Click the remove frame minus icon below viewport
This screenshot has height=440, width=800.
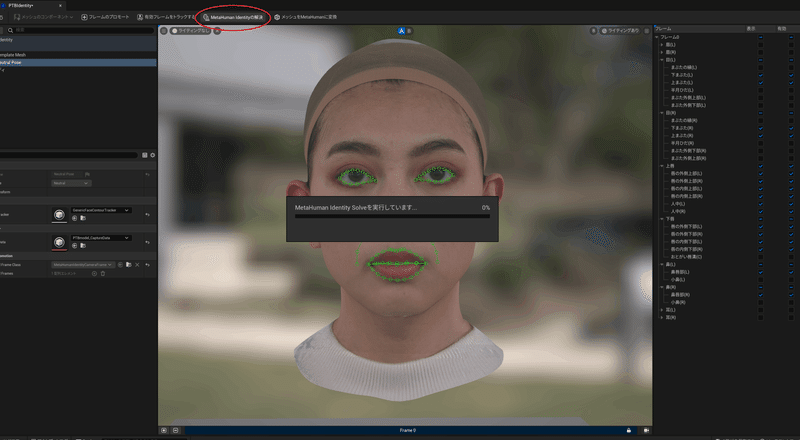coord(176,430)
